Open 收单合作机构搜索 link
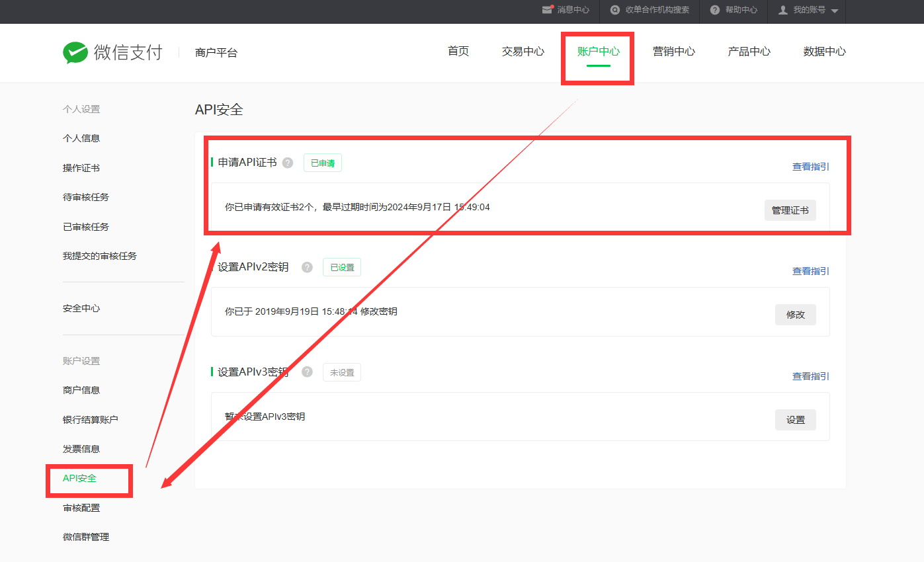Viewport: 924px width, 562px height. (x=657, y=10)
